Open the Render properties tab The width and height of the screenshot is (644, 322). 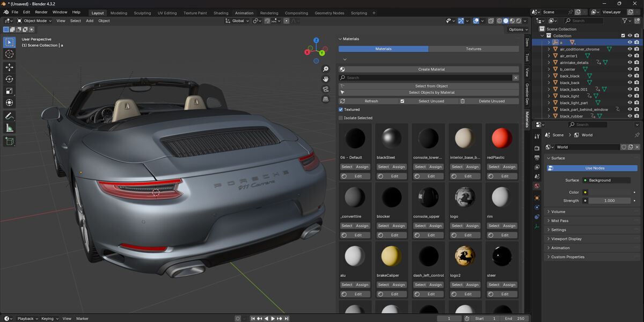tap(537, 148)
